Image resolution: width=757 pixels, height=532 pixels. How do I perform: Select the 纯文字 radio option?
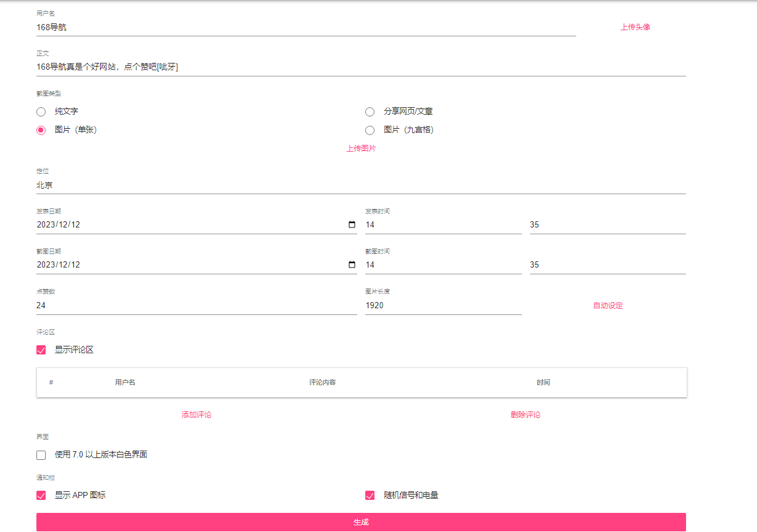(x=41, y=112)
